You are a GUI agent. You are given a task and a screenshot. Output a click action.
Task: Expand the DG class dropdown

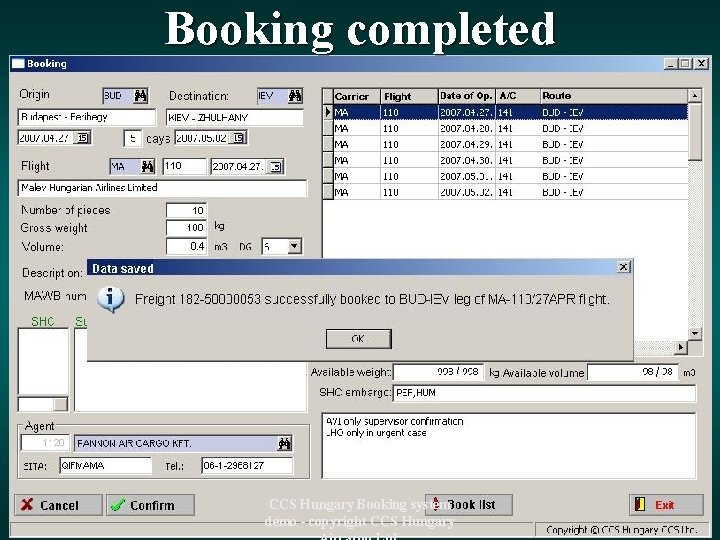294,247
